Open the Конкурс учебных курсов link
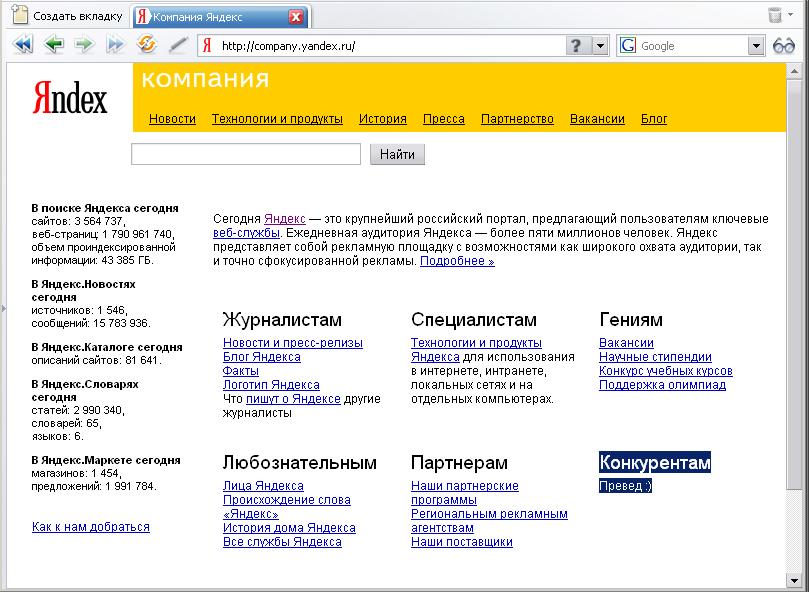This screenshot has width=809, height=592. (x=666, y=371)
